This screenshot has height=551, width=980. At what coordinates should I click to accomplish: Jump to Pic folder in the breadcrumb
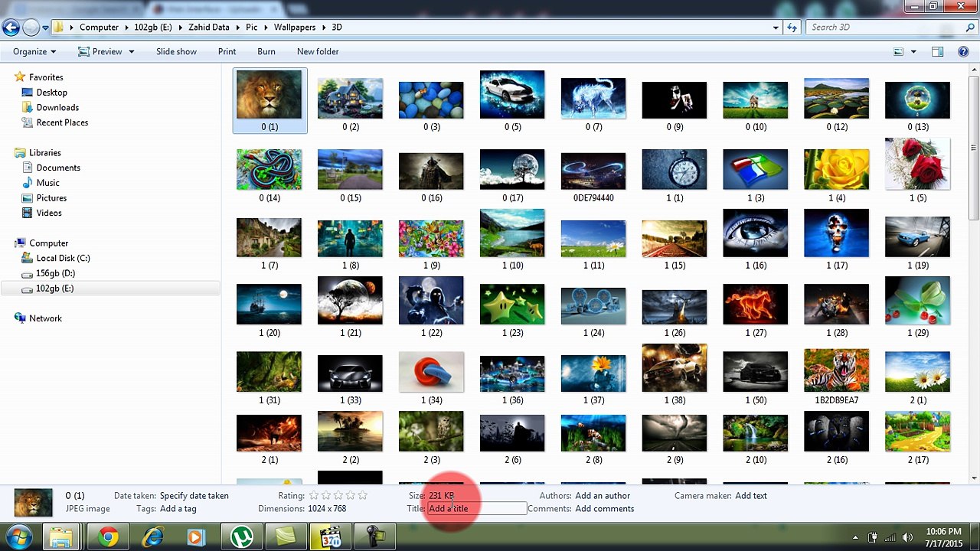pyautogui.click(x=252, y=28)
